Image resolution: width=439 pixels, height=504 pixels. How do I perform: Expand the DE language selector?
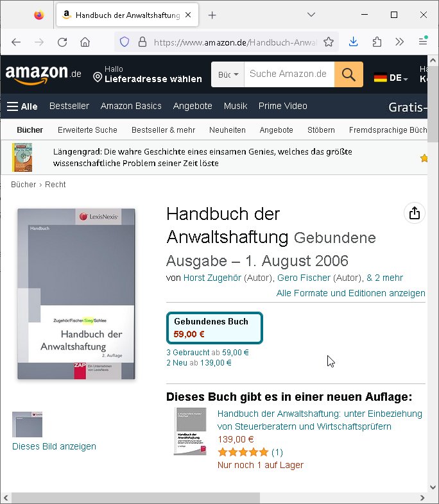point(391,78)
